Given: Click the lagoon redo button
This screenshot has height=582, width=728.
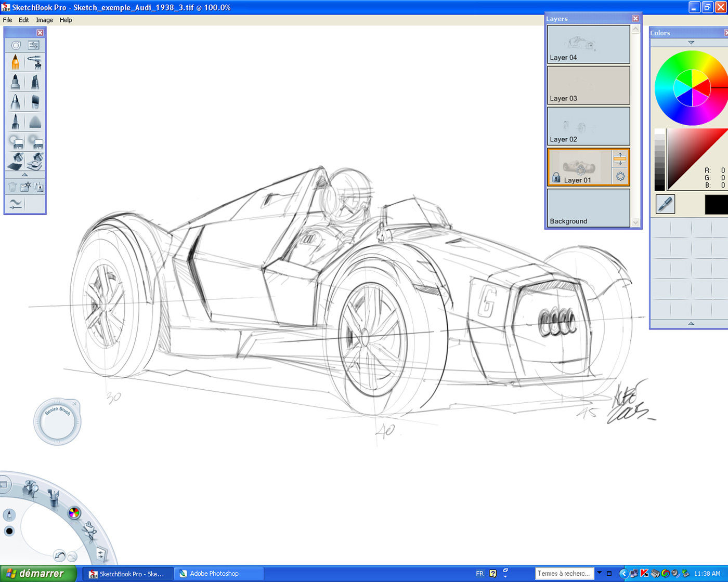Looking at the screenshot, I should 72,557.
